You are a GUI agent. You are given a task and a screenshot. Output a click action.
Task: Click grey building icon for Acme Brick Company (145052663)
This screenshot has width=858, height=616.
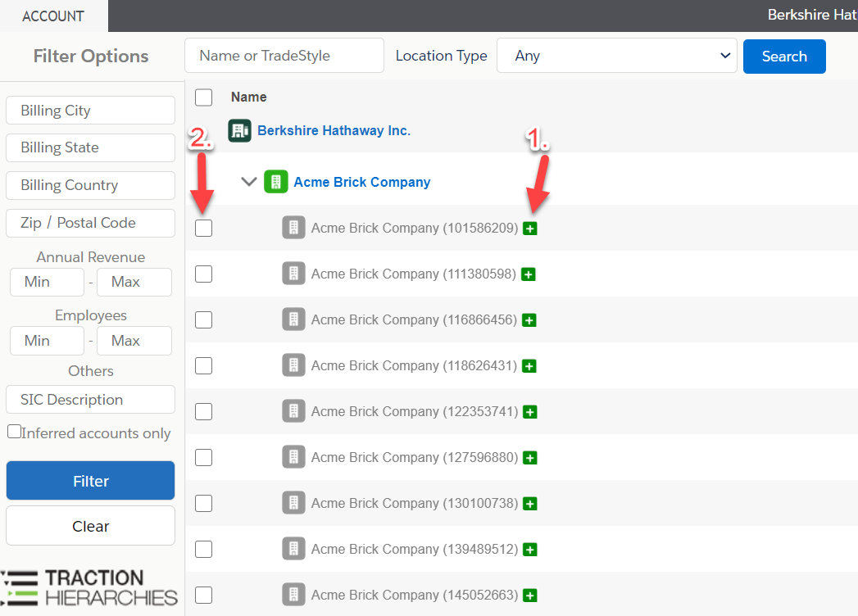[x=294, y=595]
